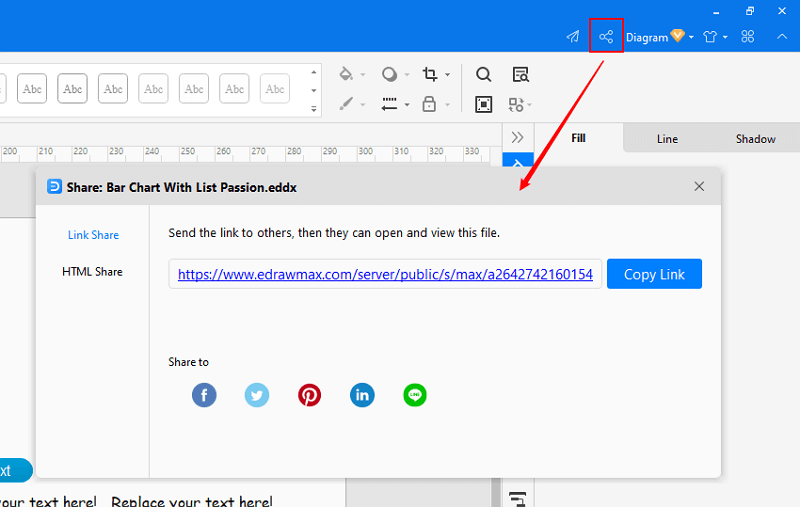Restore down the application window

(749, 11)
